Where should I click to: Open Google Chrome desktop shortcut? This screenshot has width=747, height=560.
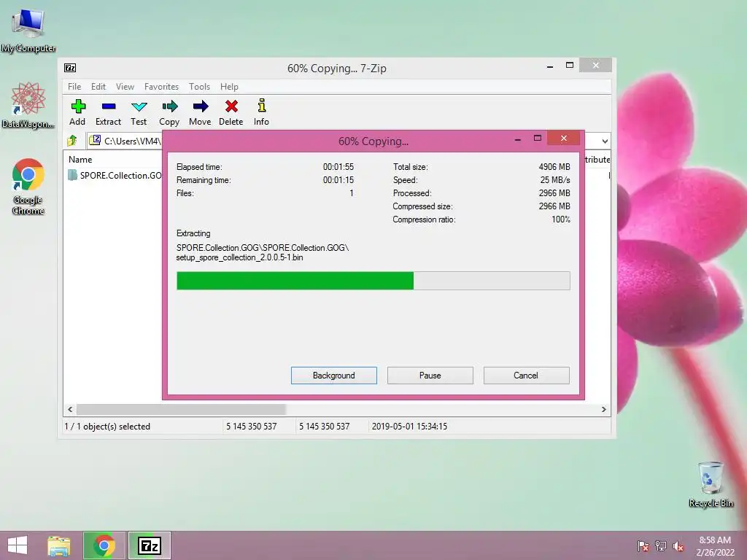28,186
